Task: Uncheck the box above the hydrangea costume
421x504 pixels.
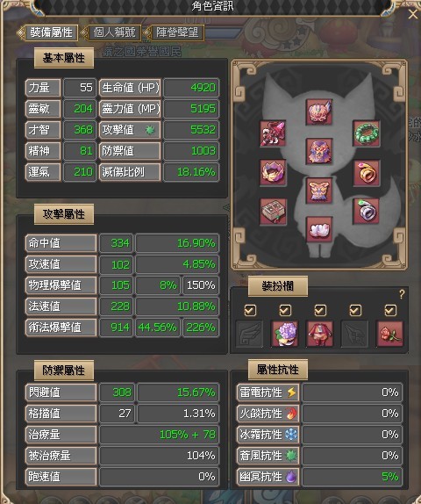Action: 285,310
